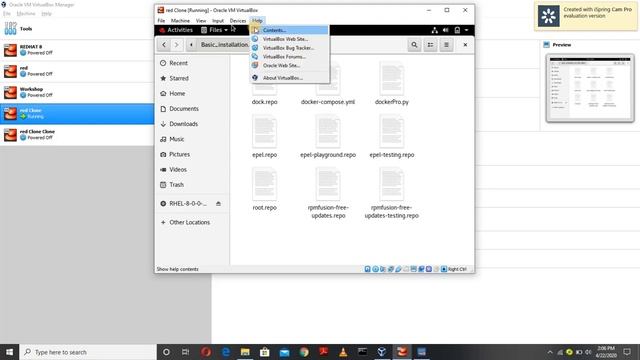
Task: Open VLC from the taskbar
Action: tap(343, 352)
